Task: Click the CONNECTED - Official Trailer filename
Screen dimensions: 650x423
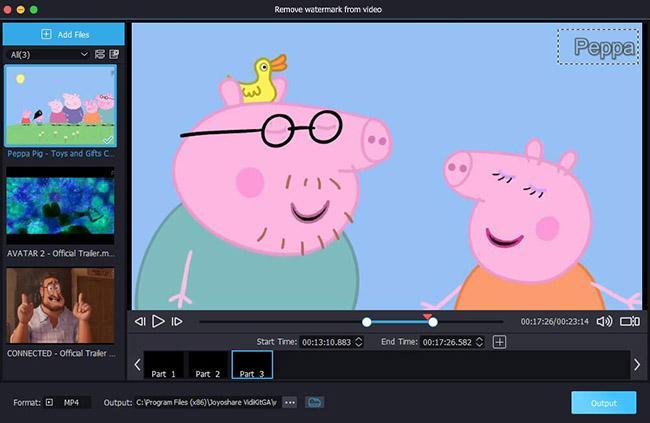Action: coord(61,353)
